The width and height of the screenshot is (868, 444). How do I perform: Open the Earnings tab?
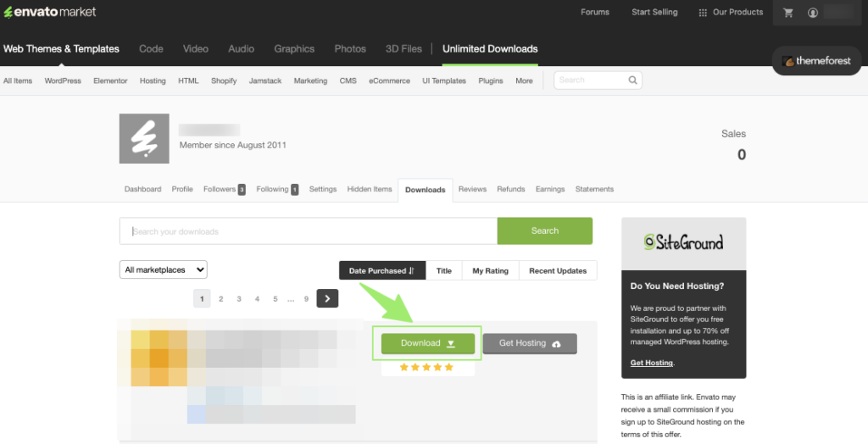pyautogui.click(x=550, y=189)
